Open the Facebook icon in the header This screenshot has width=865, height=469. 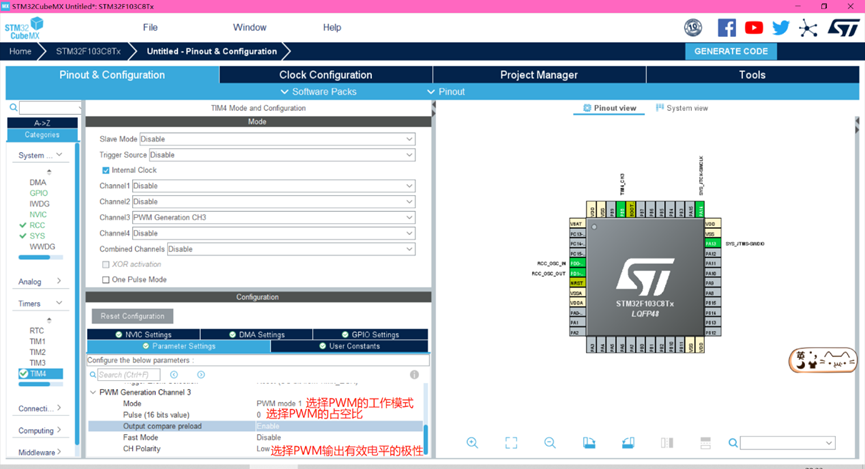pos(727,28)
